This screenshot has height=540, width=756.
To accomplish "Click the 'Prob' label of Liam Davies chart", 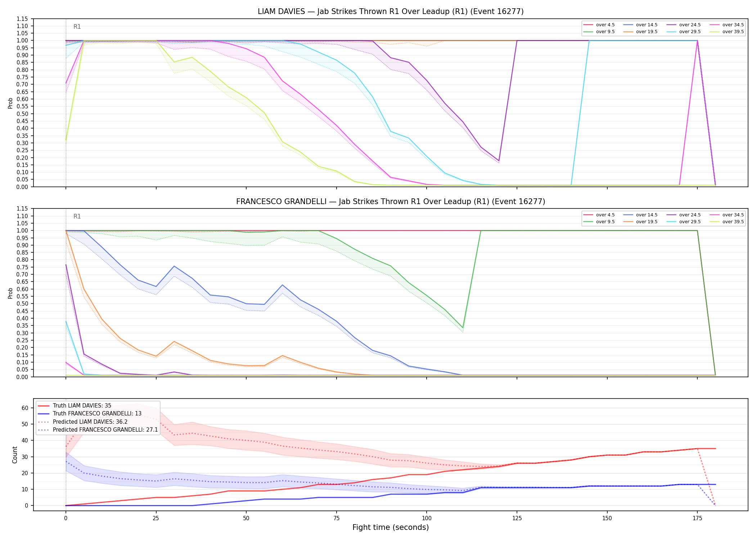I will pos(10,103).
